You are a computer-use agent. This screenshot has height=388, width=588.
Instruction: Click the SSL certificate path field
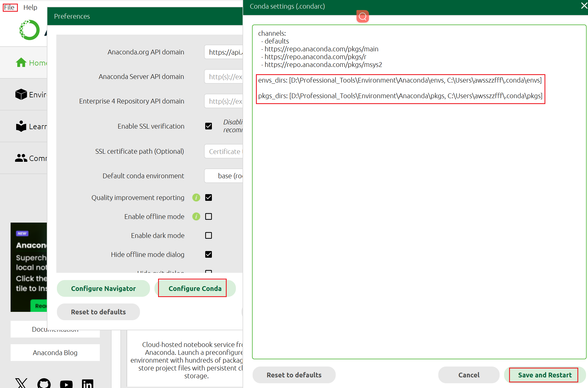(224, 151)
